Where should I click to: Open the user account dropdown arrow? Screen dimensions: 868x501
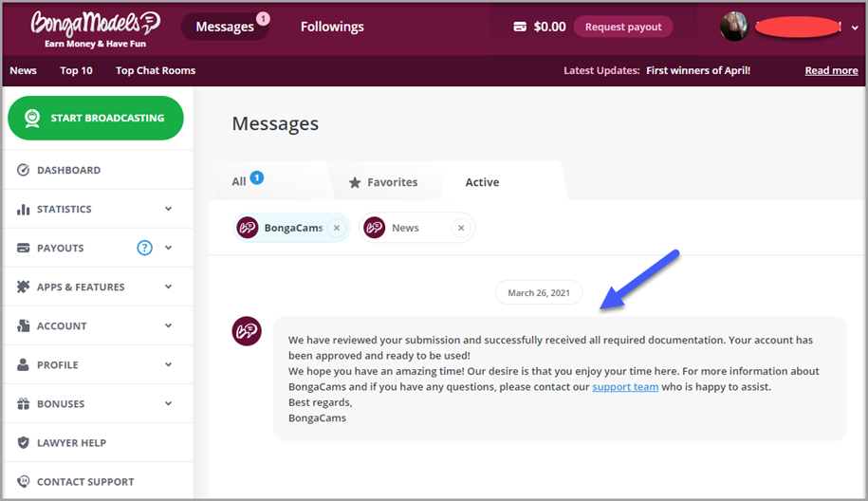click(855, 28)
